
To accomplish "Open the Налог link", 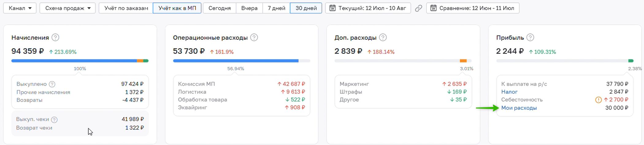I will click(x=509, y=92).
